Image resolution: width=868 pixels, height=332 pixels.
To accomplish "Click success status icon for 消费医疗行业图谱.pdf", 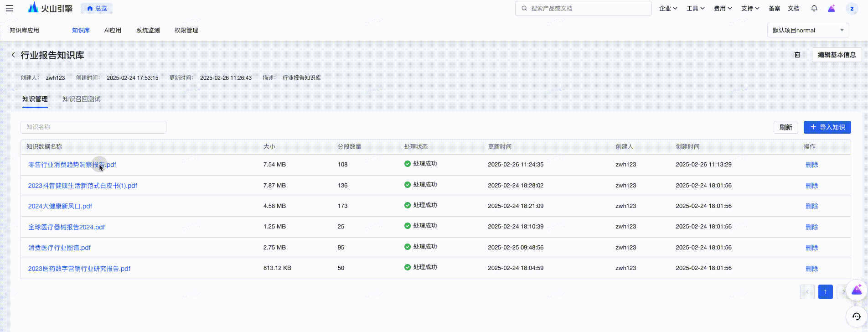I will pos(408,247).
